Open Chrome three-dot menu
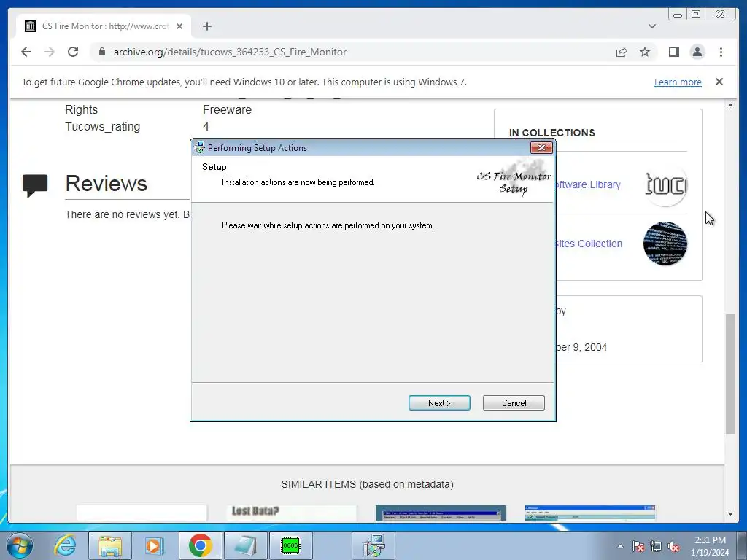Screen dimensions: 747x560 coord(721,52)
